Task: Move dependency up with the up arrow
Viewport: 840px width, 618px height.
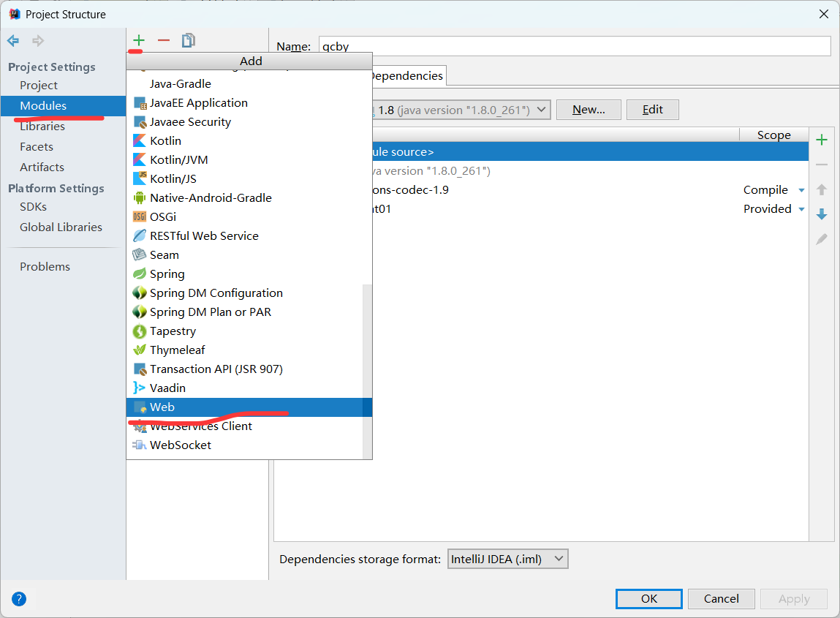Action: 821,189
